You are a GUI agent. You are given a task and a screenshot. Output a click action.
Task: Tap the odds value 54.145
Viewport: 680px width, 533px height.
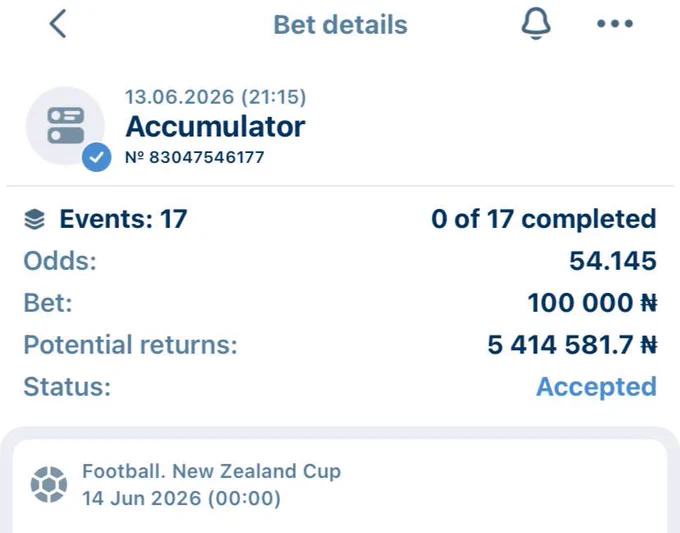pos(613,261)
